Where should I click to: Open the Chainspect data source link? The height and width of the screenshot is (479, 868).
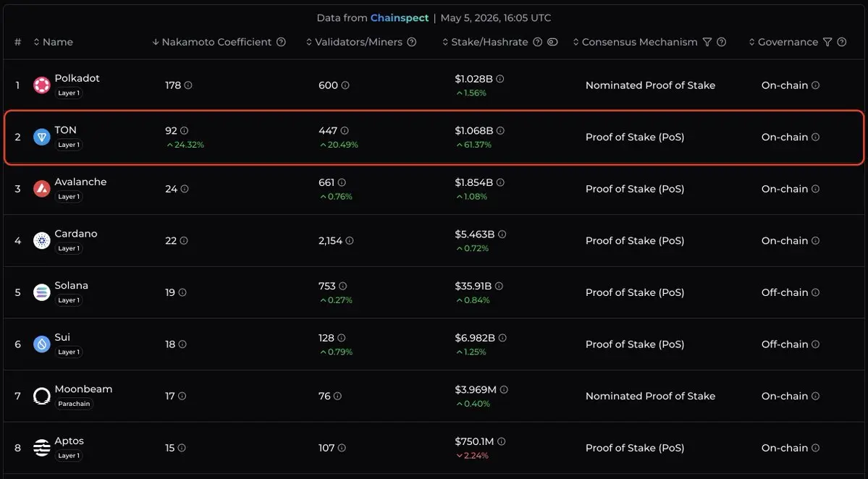399,17
